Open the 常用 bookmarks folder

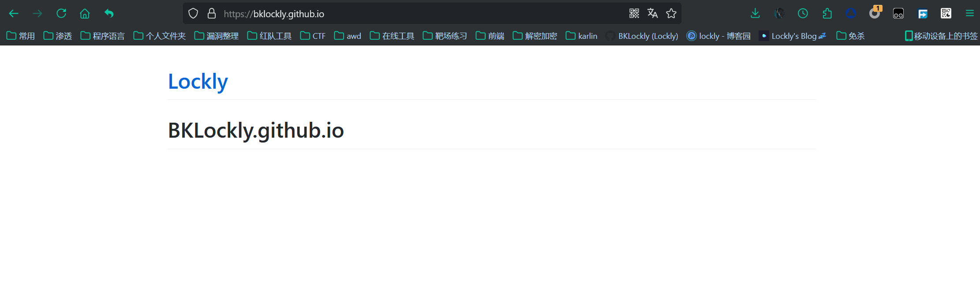pyautogui.click(x=21, y=36)
